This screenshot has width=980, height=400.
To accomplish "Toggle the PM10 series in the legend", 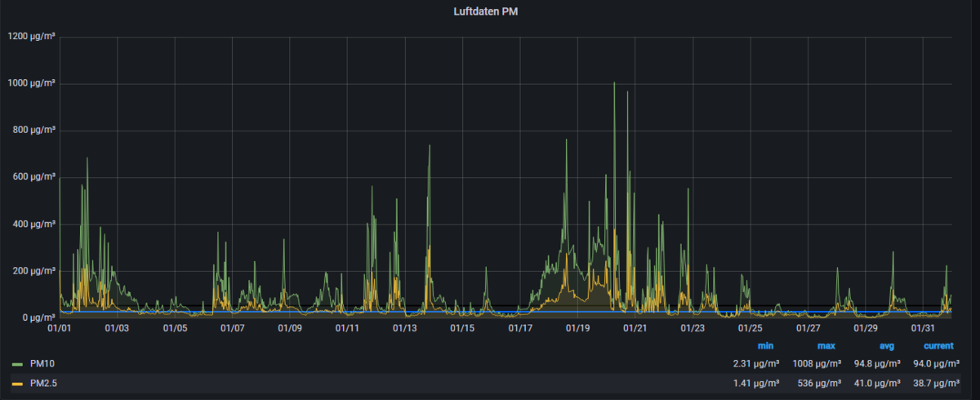I will (x=42, y=364).
